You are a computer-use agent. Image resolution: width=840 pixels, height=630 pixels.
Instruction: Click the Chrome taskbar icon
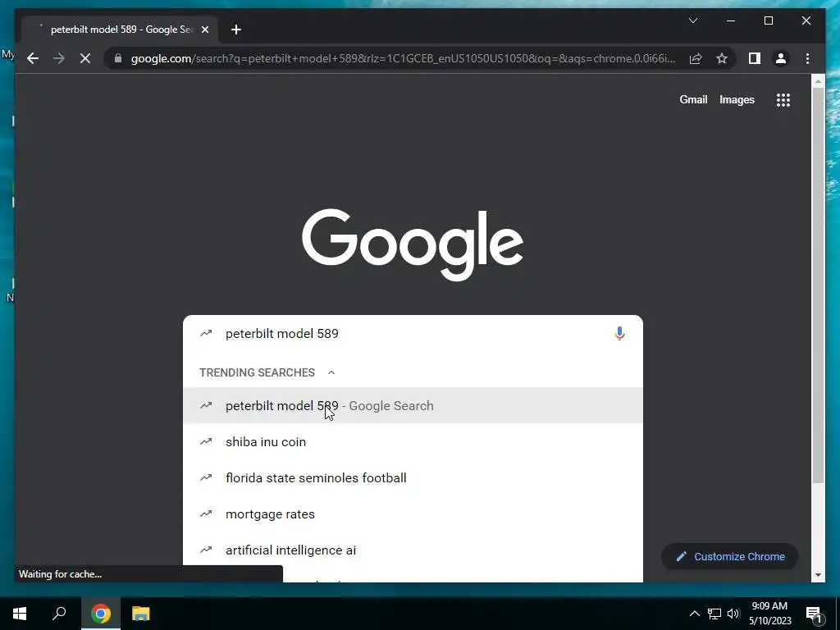[x=101, y=614]
